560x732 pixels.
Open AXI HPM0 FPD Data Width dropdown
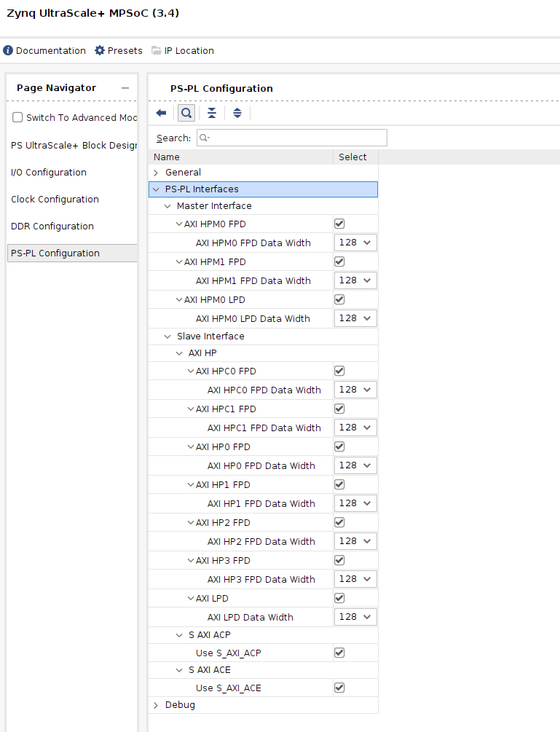355,243
